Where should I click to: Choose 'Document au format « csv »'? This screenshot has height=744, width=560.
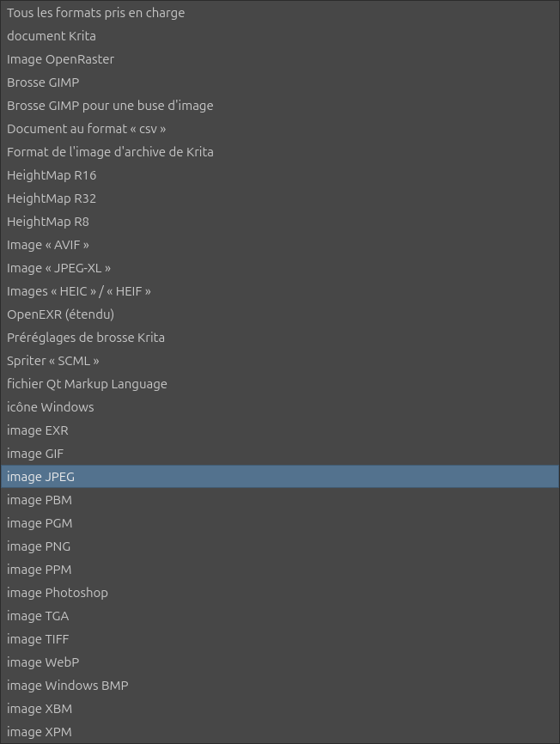pyautogui.click(x=280, y=129)
